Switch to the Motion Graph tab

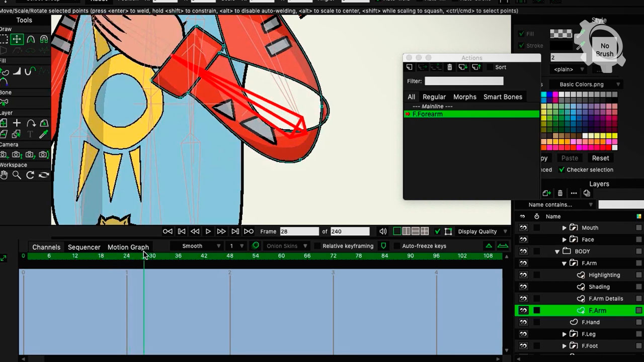click(128, 247)
